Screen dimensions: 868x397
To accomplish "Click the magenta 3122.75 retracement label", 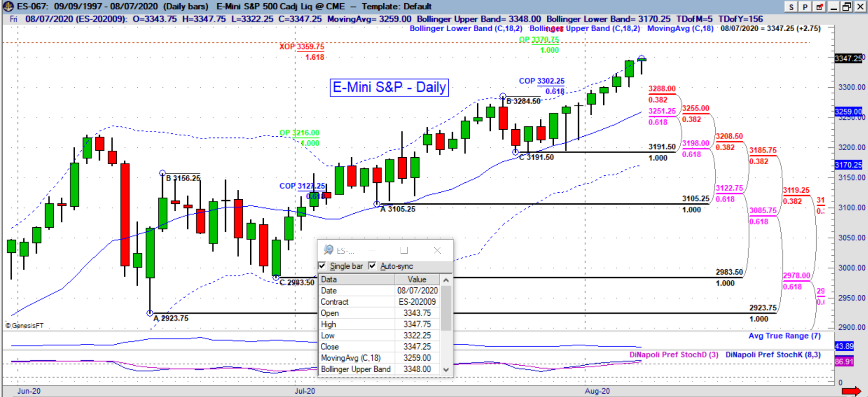I will 729,188.
